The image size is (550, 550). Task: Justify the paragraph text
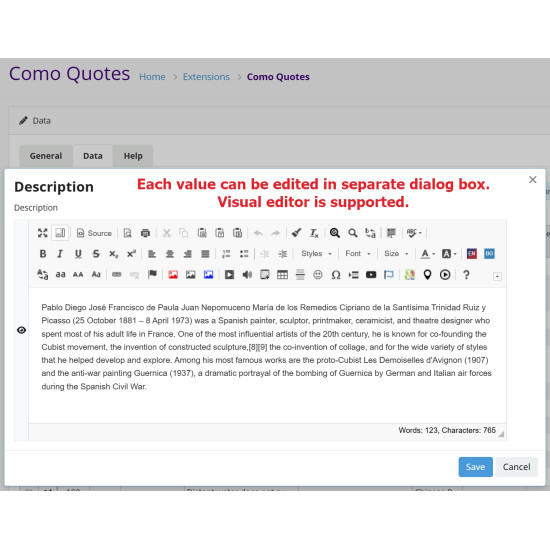point(205,254)
